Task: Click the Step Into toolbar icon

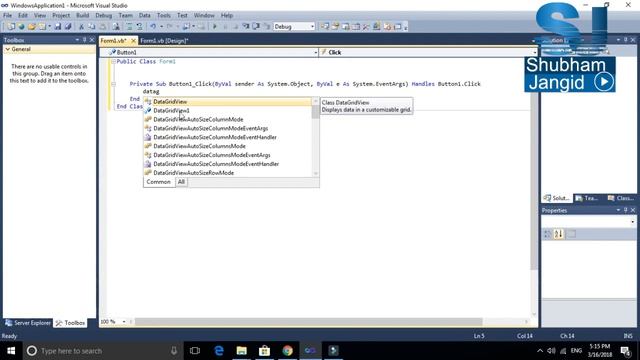Action: click(x=246, y=27)
